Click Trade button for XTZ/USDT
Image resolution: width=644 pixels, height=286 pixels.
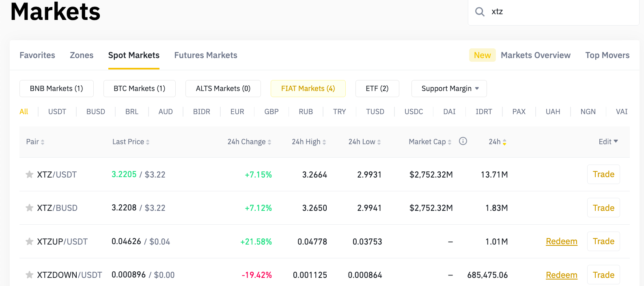pos(603,174)
